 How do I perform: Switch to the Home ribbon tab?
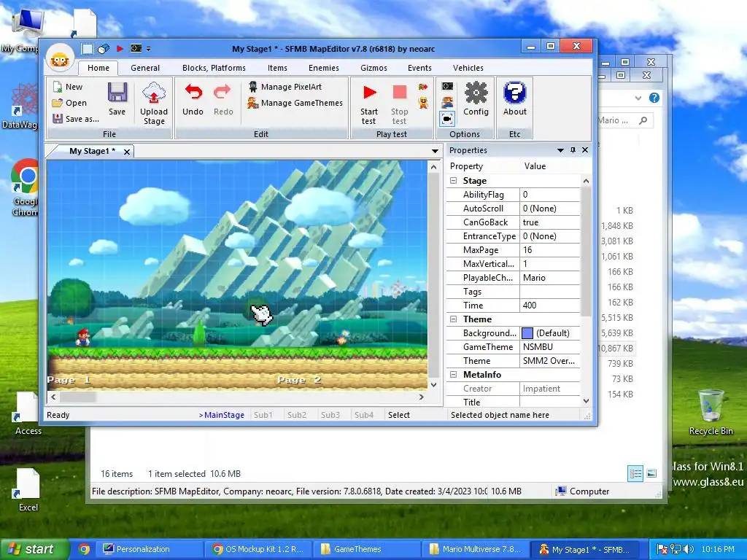coord(98,68)
